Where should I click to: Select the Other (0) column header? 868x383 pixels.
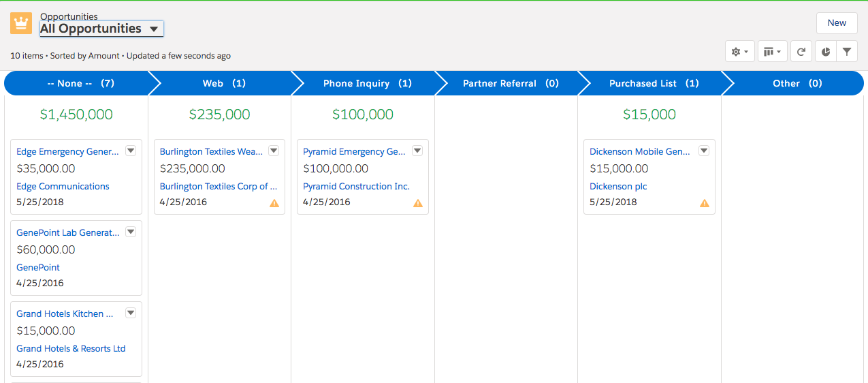click(797, 83)
